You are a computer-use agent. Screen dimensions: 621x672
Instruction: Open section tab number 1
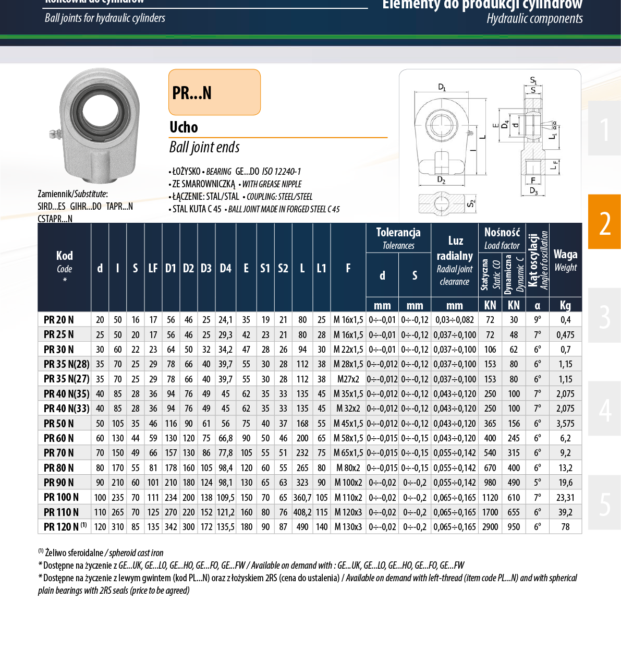click(604, 129)
